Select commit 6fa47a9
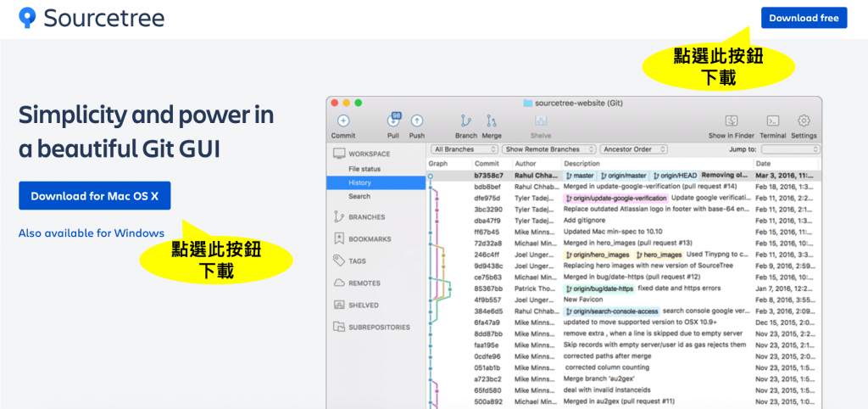 [x=624, y=322]
